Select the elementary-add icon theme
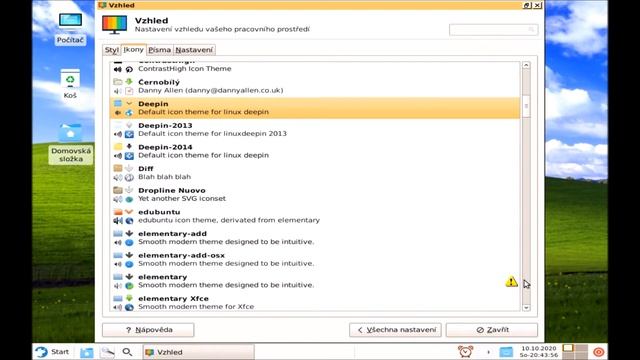The width and height of the screenshot is (640, 360). (x=315, y=238)
